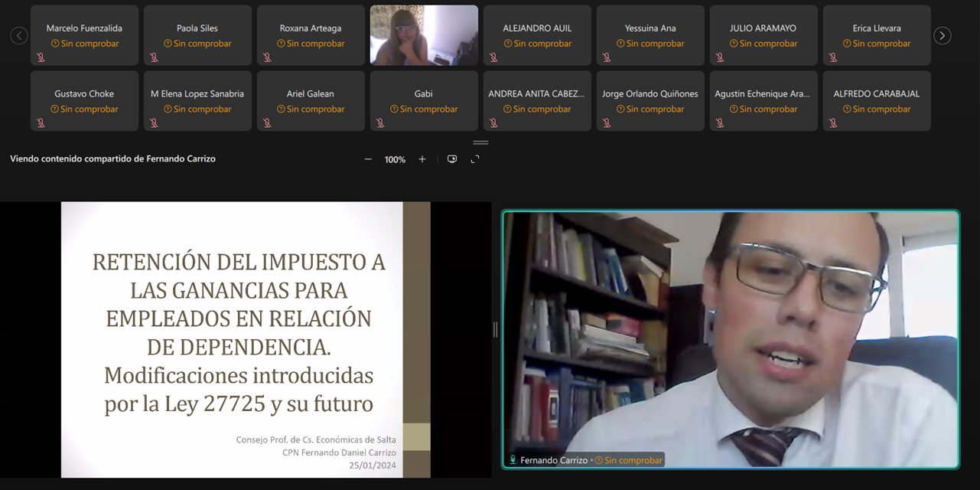
Task: Click muted mic icon on Agustin Echenique tile
Action: pyautogui.click(x=720, y=122)
